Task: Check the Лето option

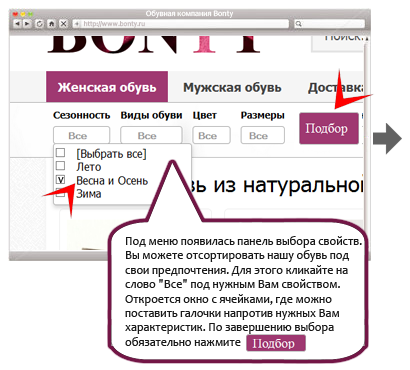Action: click(x=60, y=166)
